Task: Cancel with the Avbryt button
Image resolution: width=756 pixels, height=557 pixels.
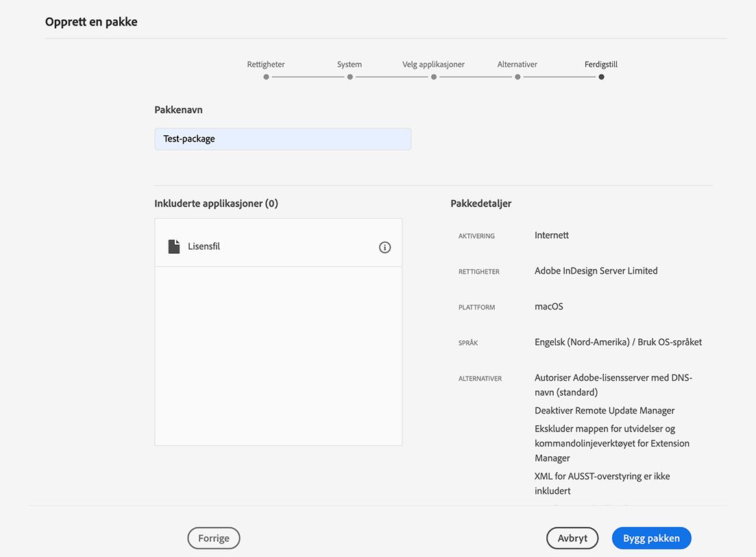Action: pyautogui.click(x=572, y=538)
